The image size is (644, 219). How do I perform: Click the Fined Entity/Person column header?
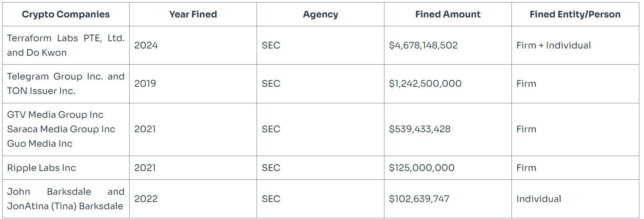click(575, 14)
